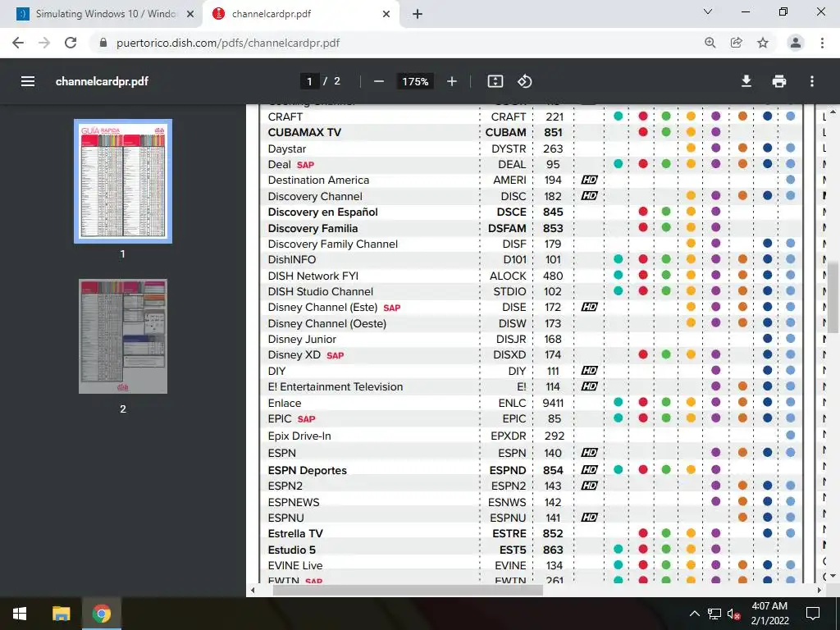
Task: Select the E! Entertainment Television name
Action: point(335,387)
